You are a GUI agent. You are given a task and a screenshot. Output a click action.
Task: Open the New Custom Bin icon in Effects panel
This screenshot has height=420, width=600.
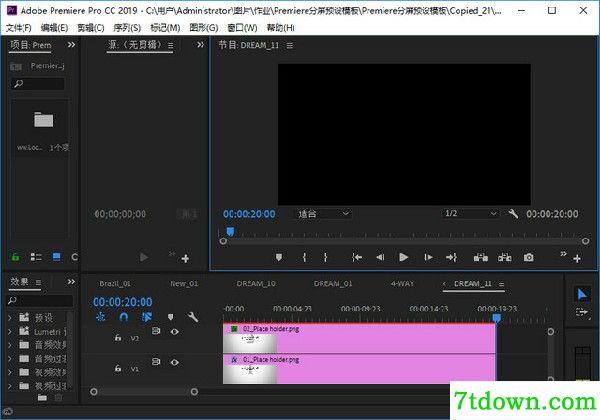pos(42,398)
